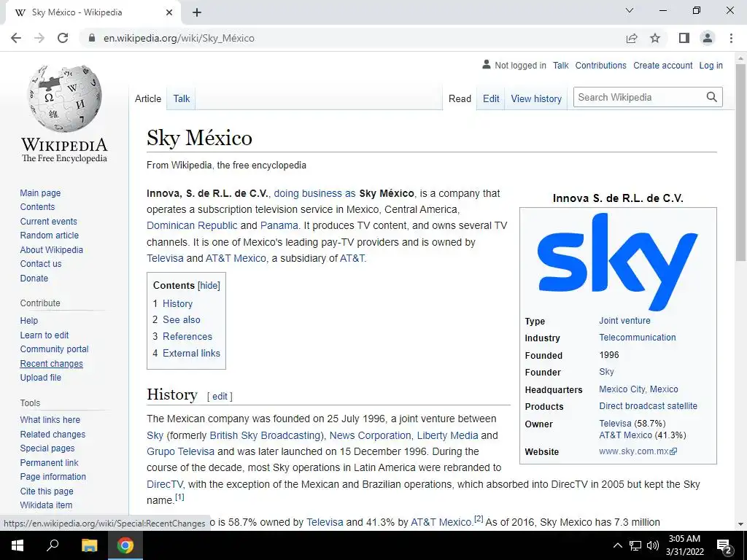Open Current events in the sidebar
The width and height of the screenshot is (747, 560).
click(48, 222)
